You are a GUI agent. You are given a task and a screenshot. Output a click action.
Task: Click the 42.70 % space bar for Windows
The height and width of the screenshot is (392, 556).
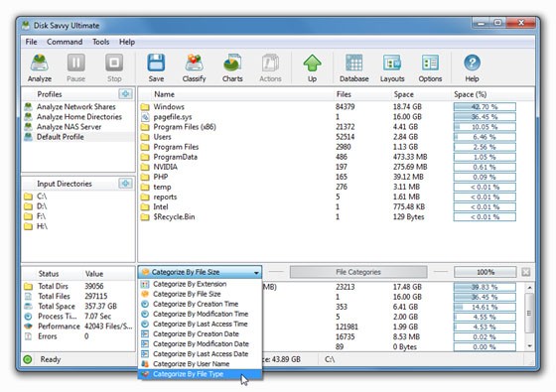tap(485, 107)
